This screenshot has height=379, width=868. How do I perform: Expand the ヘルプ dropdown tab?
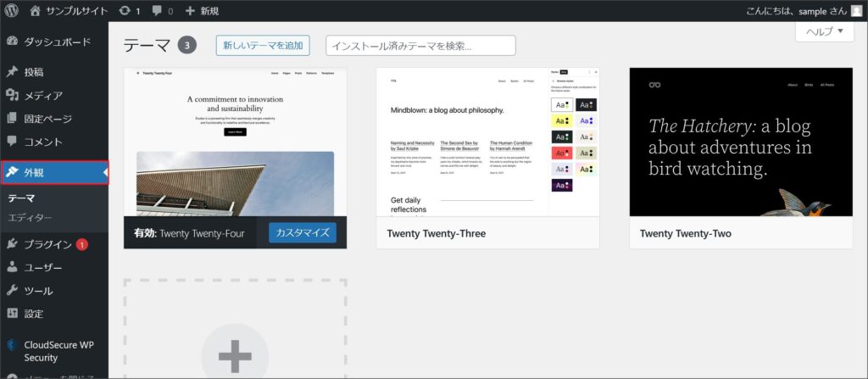coord(825,31)
